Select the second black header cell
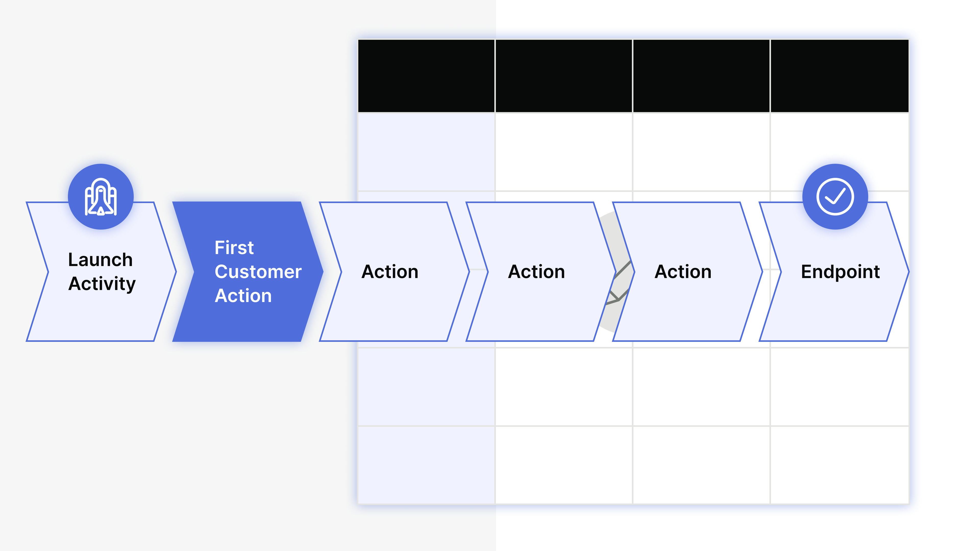The width and height of the screenshot is (980, 551). [564, 76]
